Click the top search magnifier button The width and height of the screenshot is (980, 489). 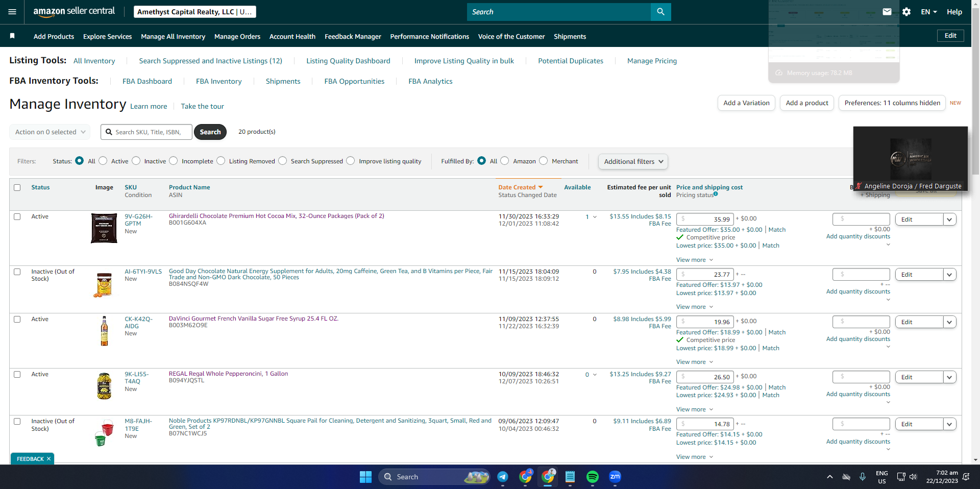pos(660,12)
